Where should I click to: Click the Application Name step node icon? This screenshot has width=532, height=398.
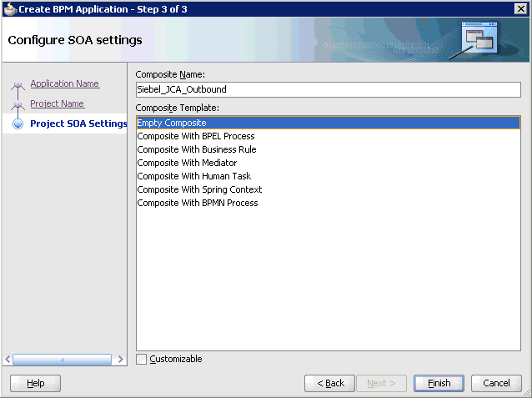click(x=18, y=84)
